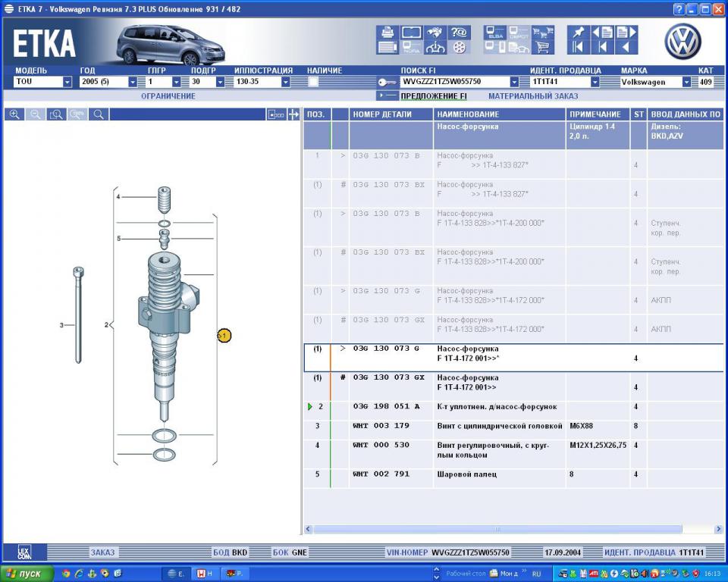Click the zoom-to-area magnifier icon

tap(56, 114)
